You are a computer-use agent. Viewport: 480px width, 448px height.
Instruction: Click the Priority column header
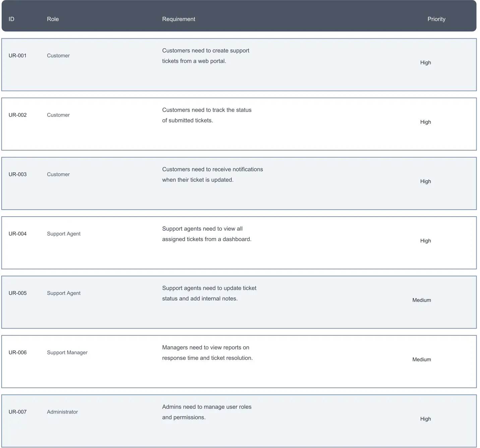tap(436, 19)
